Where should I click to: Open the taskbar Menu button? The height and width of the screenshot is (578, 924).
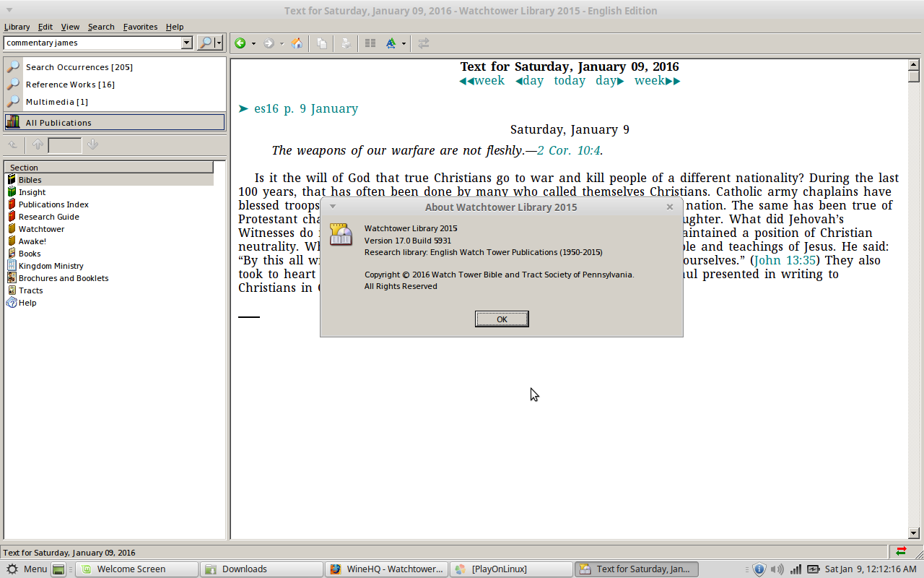pos(27,569)
